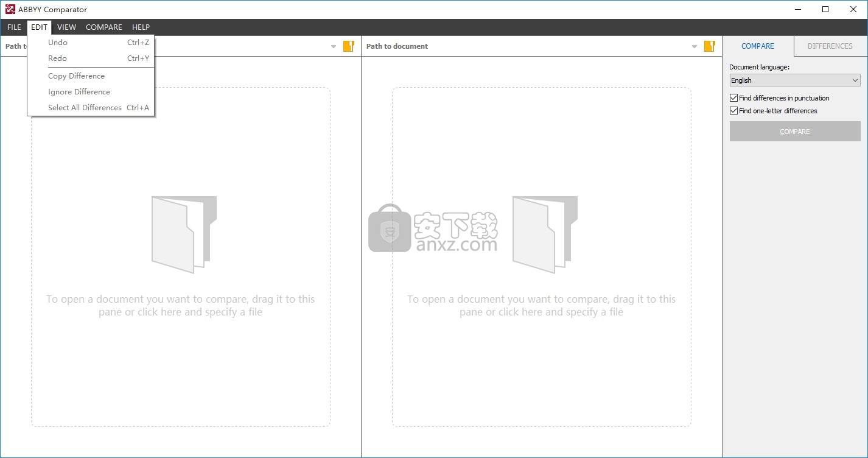The image size is (868, 458).
Task: Switch to the DIFFERENCES tab
Action: click(x=830, y=46)
